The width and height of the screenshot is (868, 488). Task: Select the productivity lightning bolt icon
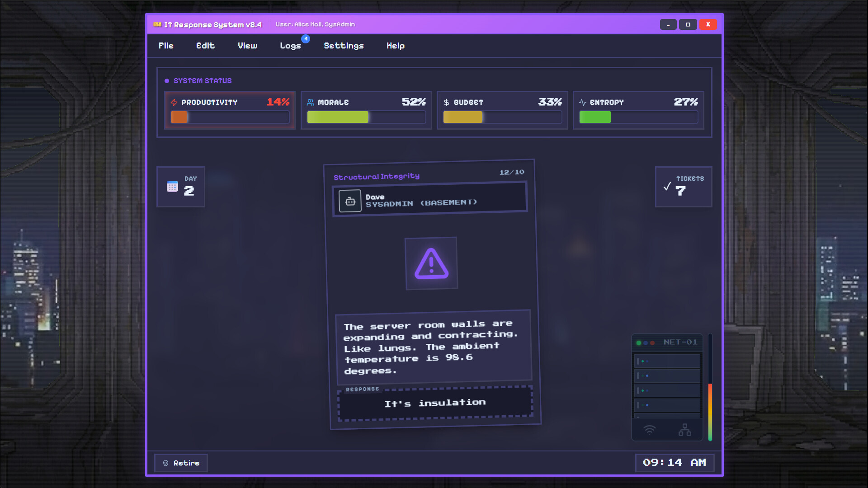(173, 102)
